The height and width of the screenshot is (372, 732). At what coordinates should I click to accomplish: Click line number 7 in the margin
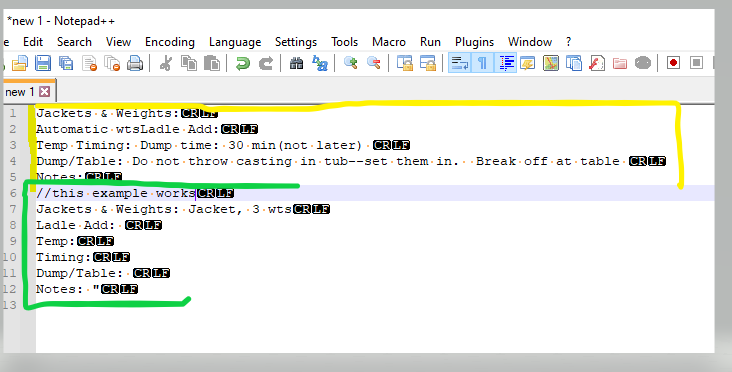point(13,209)
